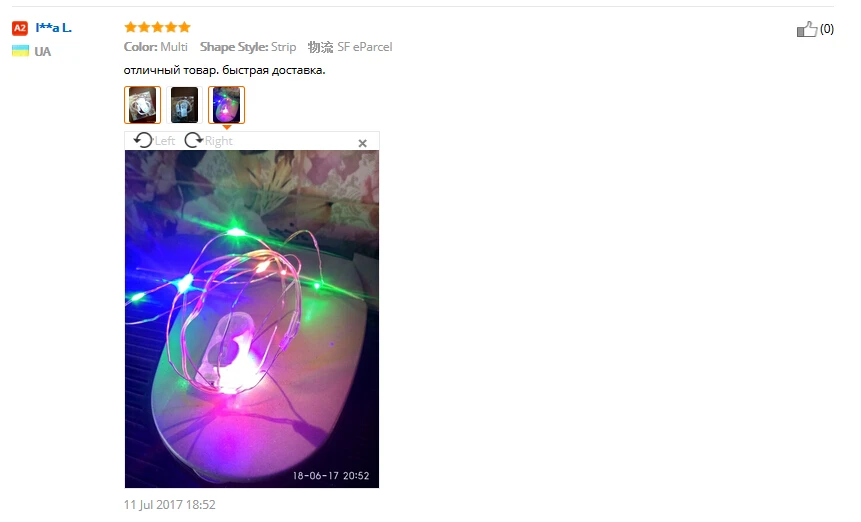This screenshot has height=522, width=861.
Task: Open the second review photo thumbnail
Action: pyautogui.click(x=184, y=105)
